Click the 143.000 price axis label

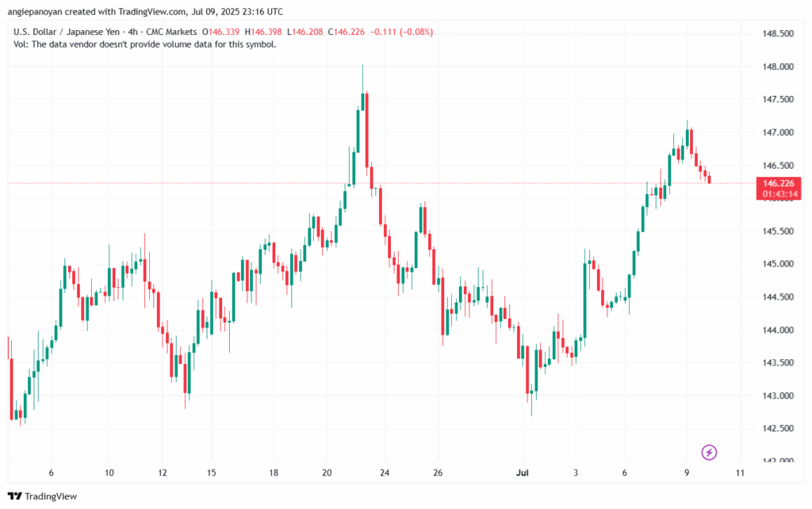[778, 396]
